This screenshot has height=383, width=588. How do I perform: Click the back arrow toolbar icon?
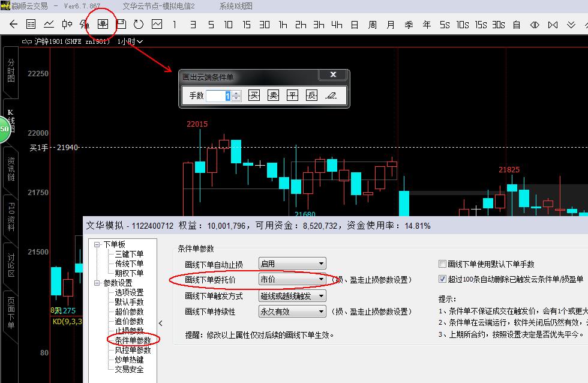pos(14,25)
